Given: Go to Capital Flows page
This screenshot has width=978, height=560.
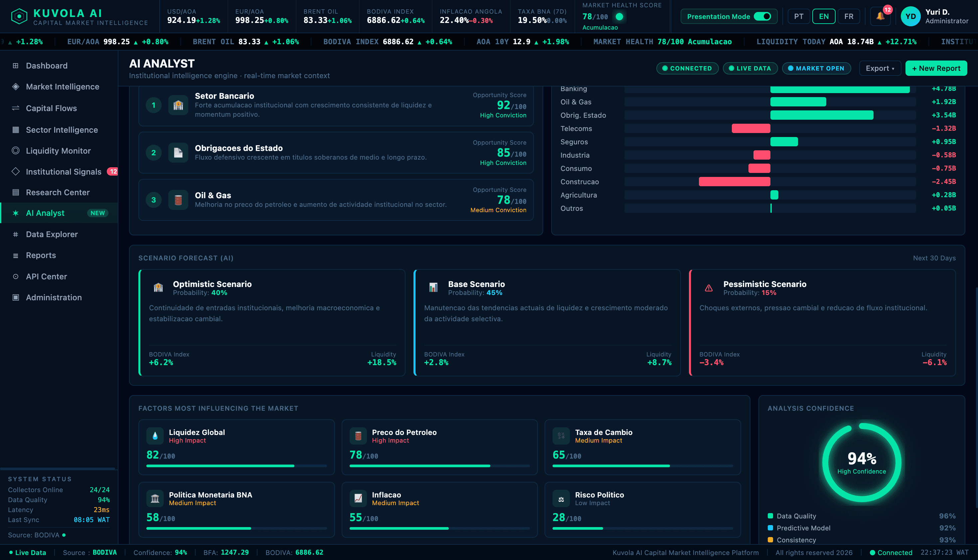Looking at the screenshot, I should (x=59, y=108).
